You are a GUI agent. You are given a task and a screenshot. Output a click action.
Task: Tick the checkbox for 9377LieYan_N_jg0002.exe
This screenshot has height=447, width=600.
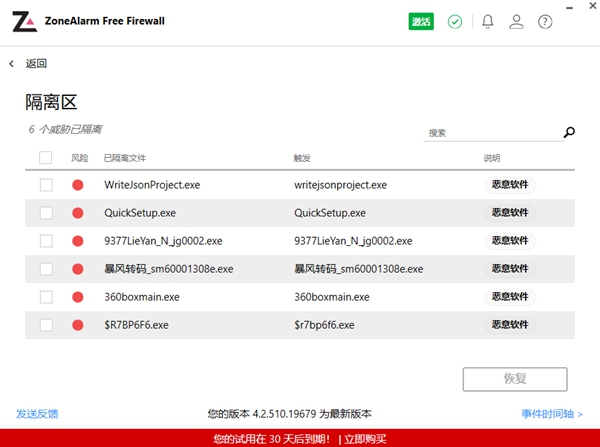click(46, 241)
